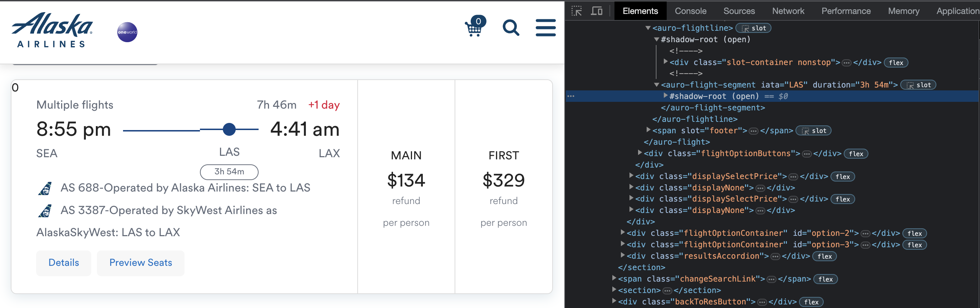Image resolution: width=980 pixels, height=308 pixels.
Task: Click the Alaska Airlines logo
Action: click(52, 30)
